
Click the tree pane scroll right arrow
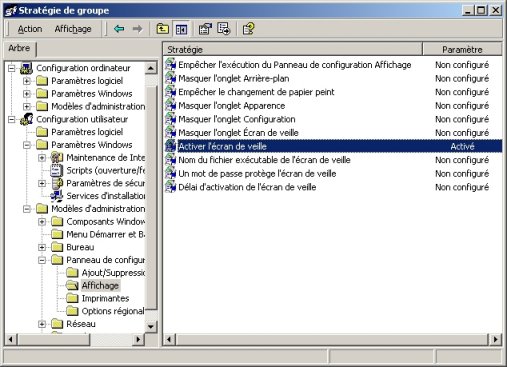138,339
